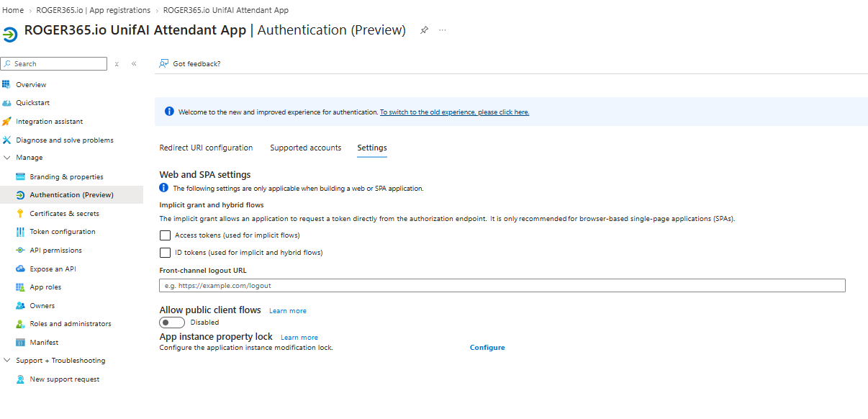Collapse the sidebar with the double chevron
This screenshot has height=419, width=868.
(x=134, y=64)
